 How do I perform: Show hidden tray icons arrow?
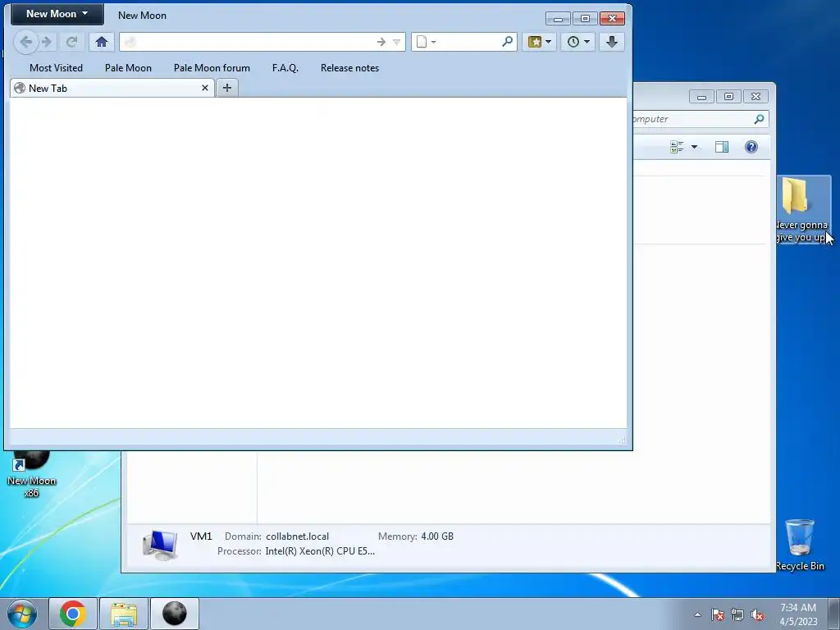pyautogui.click(x=697, y=614)
